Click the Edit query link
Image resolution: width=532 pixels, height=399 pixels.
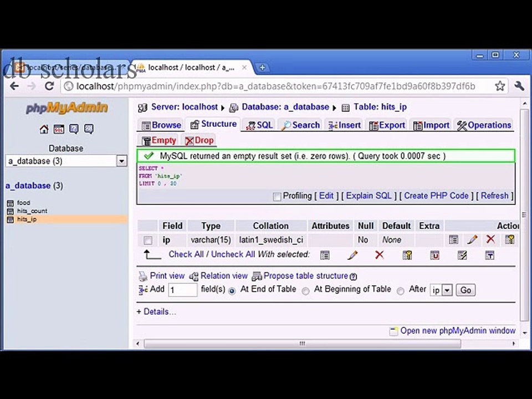click(x=326, y=196)
